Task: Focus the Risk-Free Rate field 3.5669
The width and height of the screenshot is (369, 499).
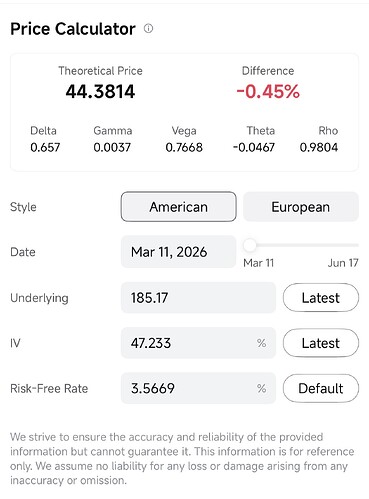Action: tap(198, 388)
